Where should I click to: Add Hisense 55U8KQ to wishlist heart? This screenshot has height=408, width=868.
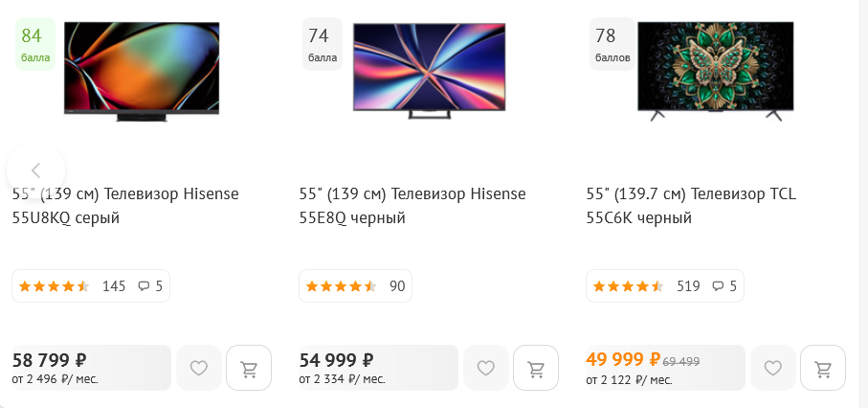(x=198, y=368)
